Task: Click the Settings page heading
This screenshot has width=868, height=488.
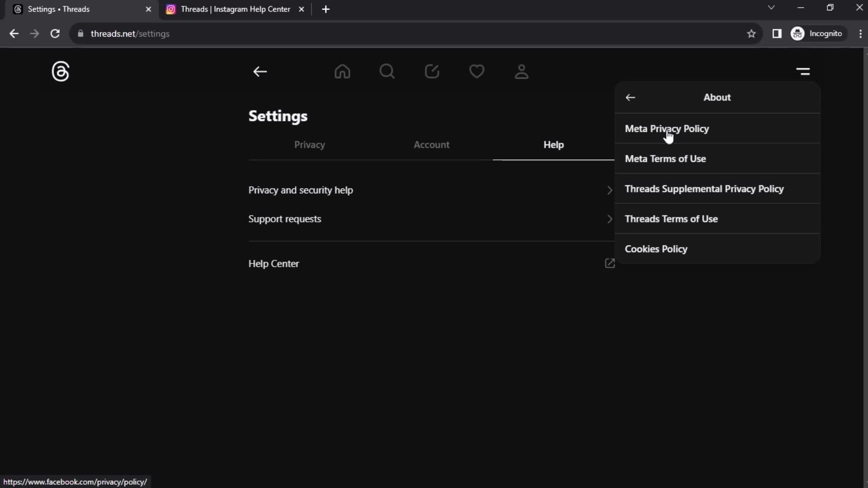Action: pyautogui.click(x=278, y=116)
